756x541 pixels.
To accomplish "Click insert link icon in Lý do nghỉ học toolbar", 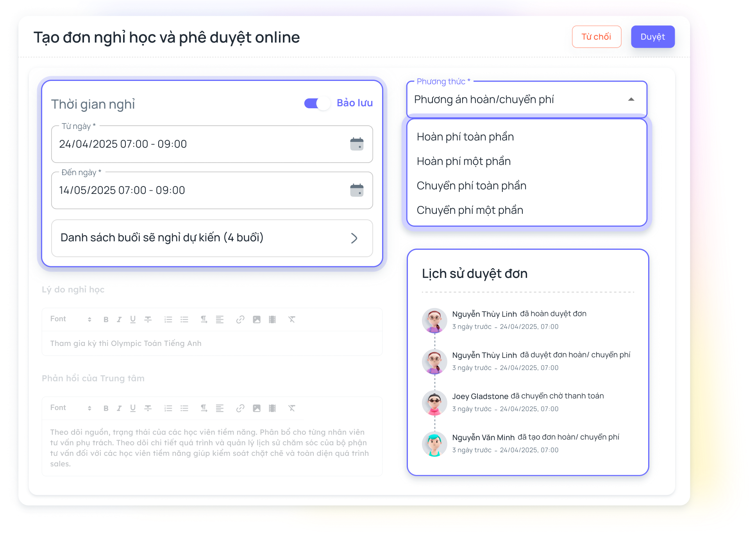I will [x=240, y=319].
